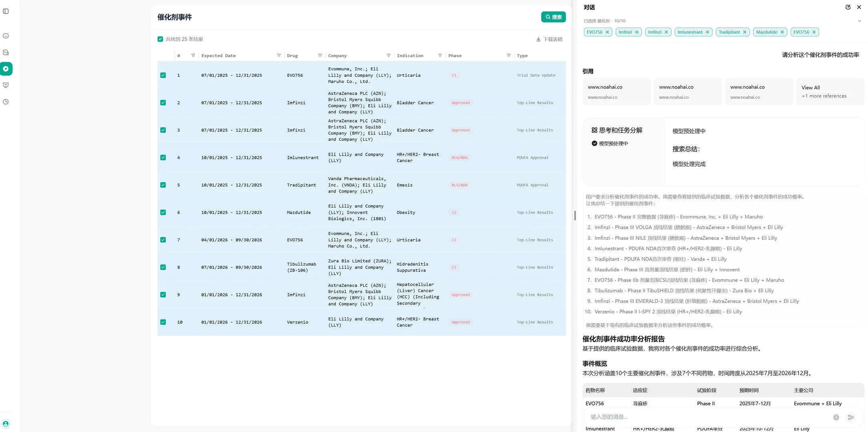Click the Zura Bio Limited company cell
This screenshot has width=868, height=432.
[x=360, y=267]
